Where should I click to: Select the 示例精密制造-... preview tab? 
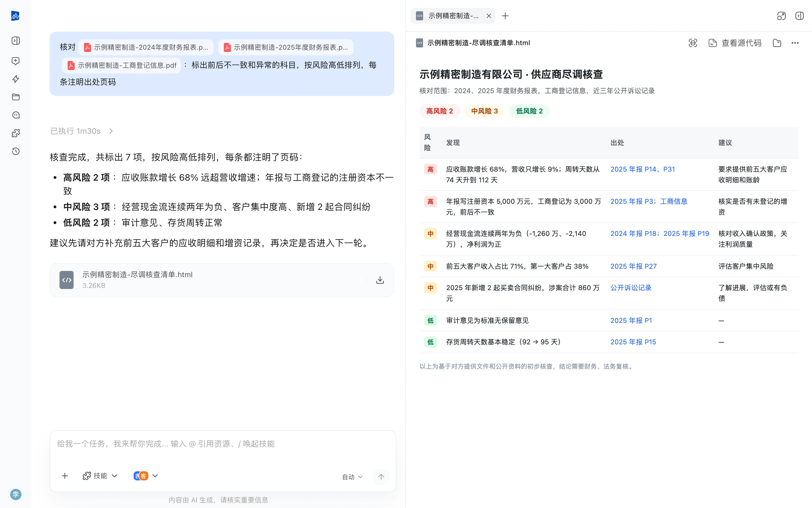[x=453, y=16]
